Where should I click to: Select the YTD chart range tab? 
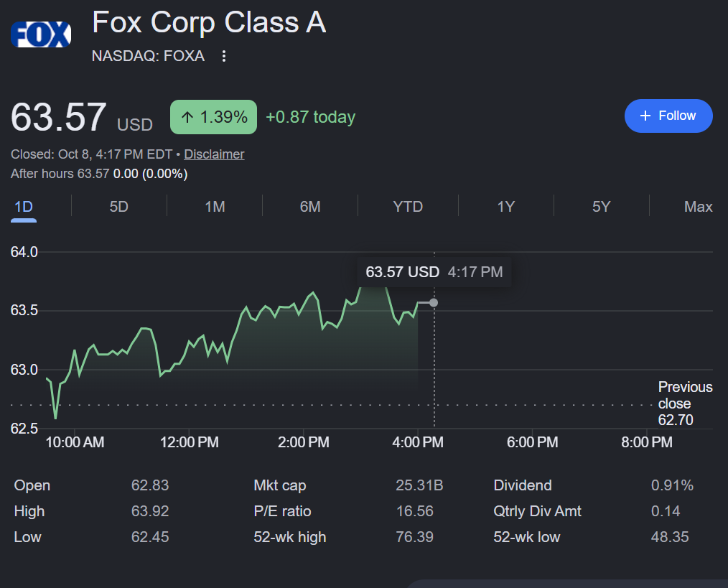pyautogui.click(x=408, y=207)
